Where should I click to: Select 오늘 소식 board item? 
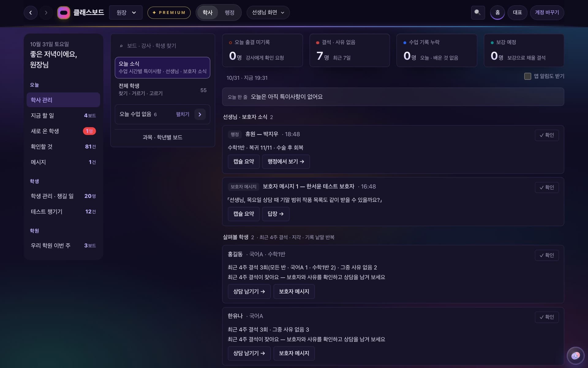[x=163, y=67]
